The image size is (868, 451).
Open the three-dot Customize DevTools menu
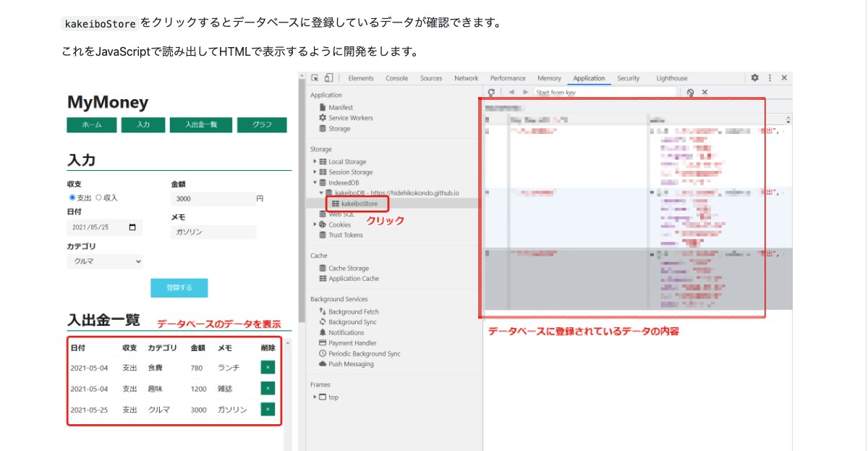(769, 78)
